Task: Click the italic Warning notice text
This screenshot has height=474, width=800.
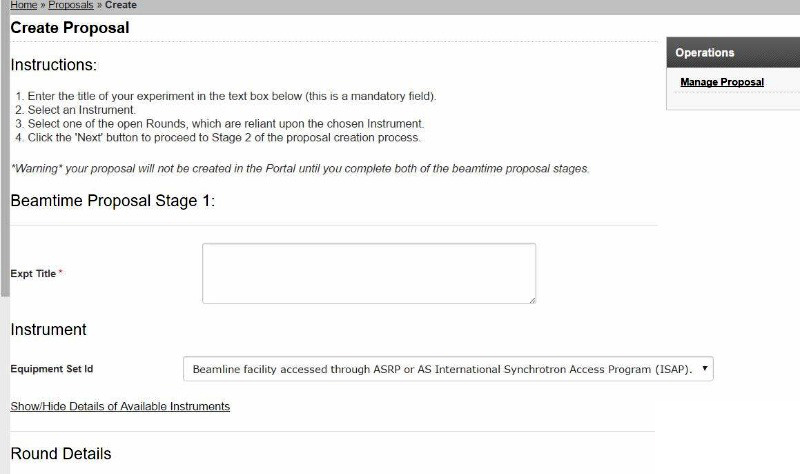Action: [x=300, y=169]
